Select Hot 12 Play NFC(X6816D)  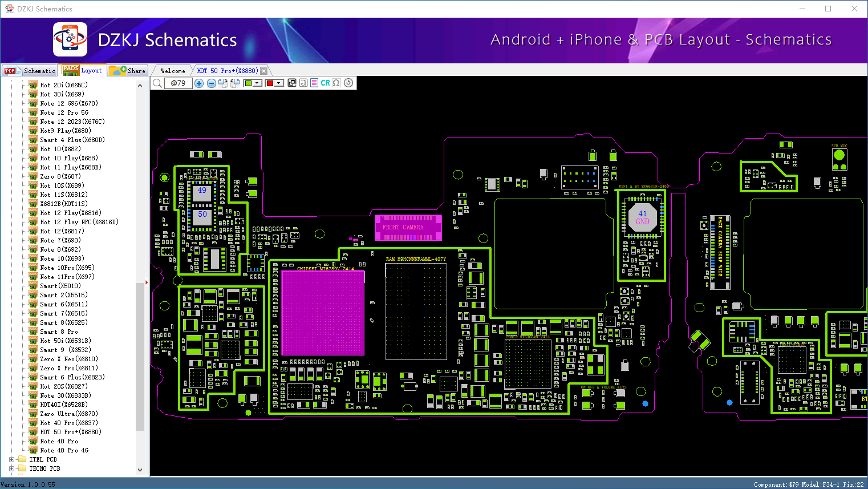[x=79, y=222]
